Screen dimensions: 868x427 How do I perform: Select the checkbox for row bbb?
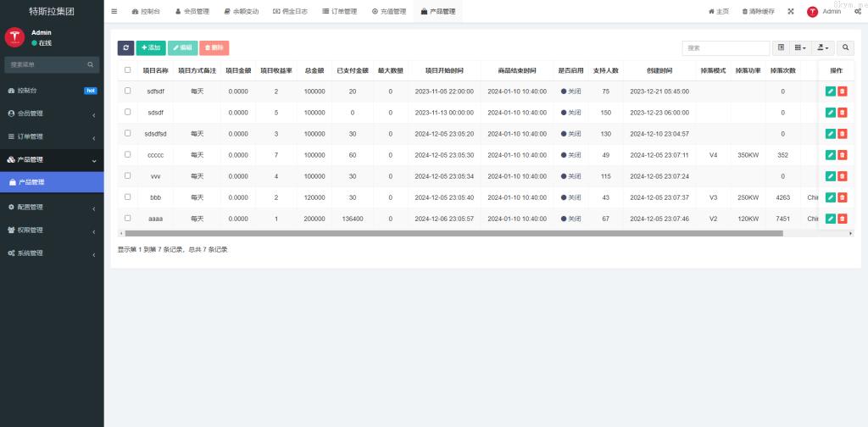(x=128, y=197)
